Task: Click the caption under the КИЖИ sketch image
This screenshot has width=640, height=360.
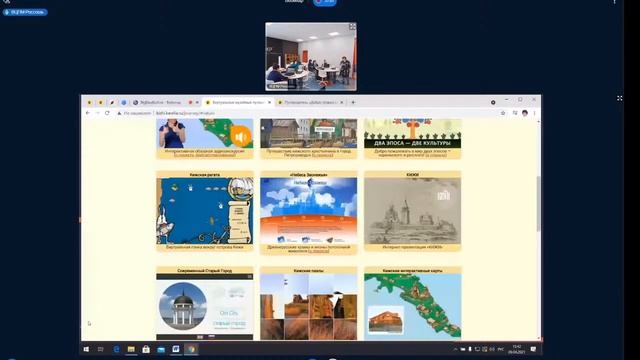Action: (413, 247)
